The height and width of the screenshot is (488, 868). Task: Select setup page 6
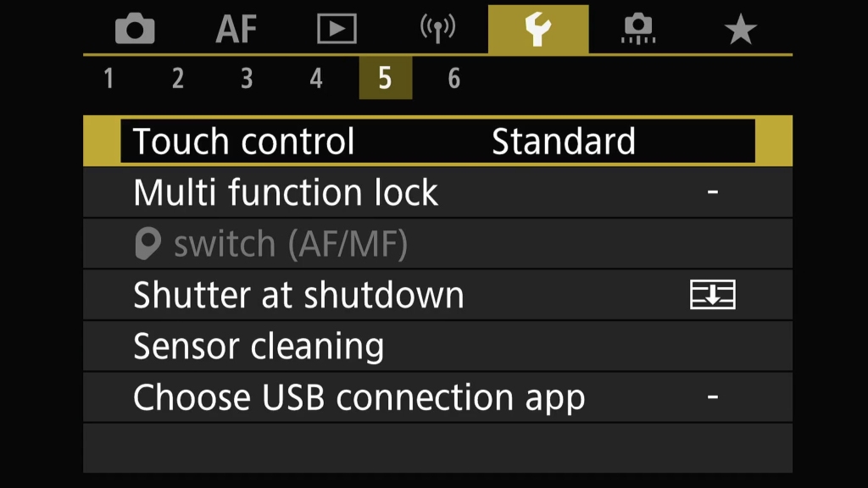coord(454,78)
